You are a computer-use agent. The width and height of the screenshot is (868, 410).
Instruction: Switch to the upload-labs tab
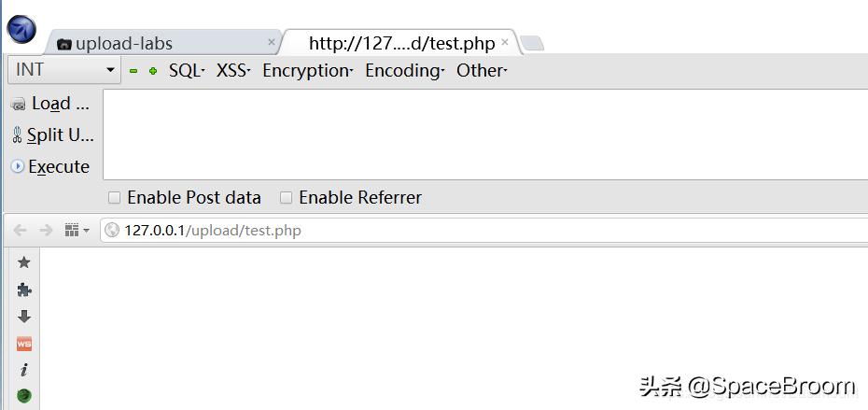(123, 43)
